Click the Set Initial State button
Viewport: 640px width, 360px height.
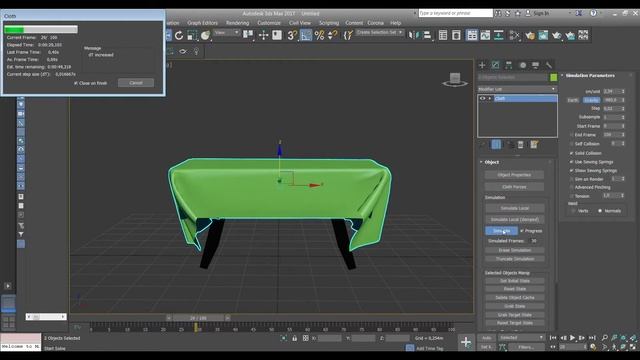click(x=515, y=281)
